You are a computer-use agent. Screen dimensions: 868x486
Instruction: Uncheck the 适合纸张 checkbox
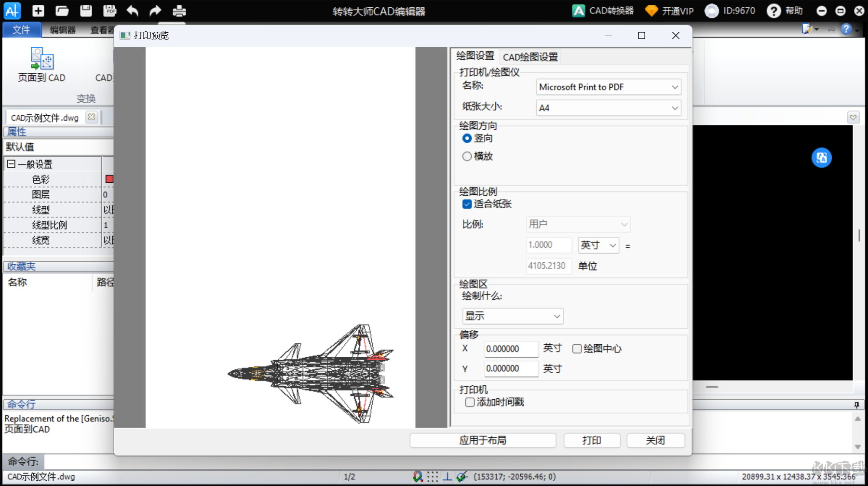[467, 204]
